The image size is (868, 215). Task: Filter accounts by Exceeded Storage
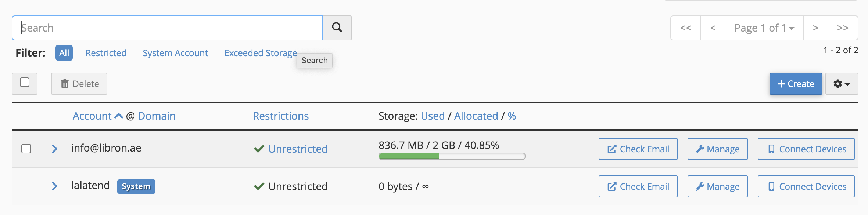click(x=260, y=53)
